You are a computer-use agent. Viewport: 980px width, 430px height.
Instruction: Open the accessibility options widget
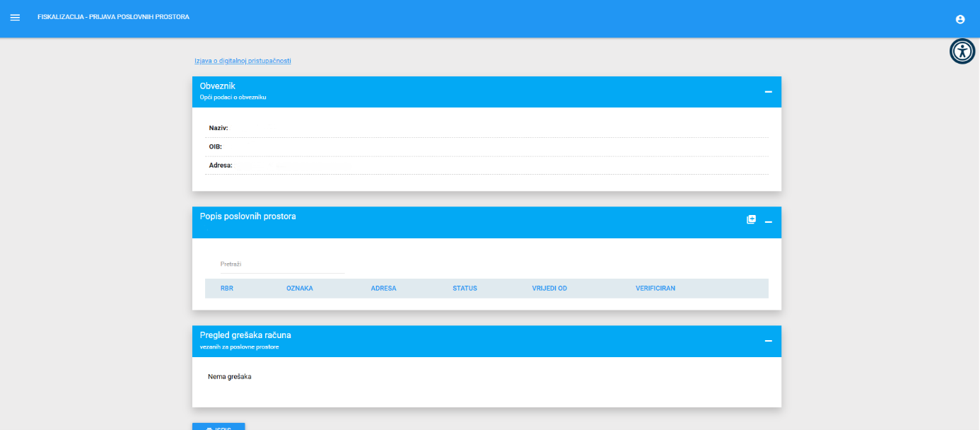click(962, 51)
